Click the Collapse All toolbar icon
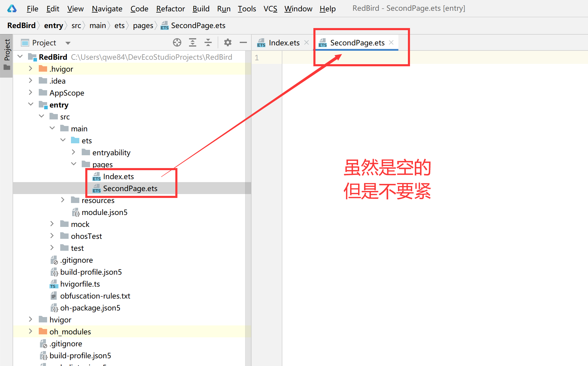The height and width of the screenshot is (366, 588). [208, 43]
